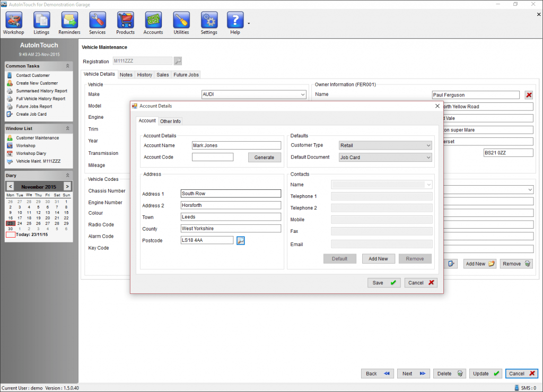543x392 pixels.
Task: Click the red X beside owner name
Action: pyautogui.click(x=529, y=95)
